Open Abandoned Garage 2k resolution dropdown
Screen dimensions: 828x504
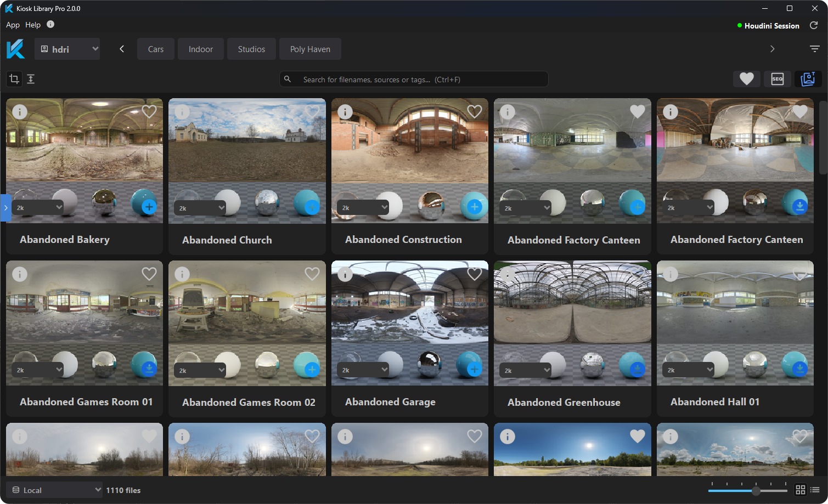[x=364, y=370]
